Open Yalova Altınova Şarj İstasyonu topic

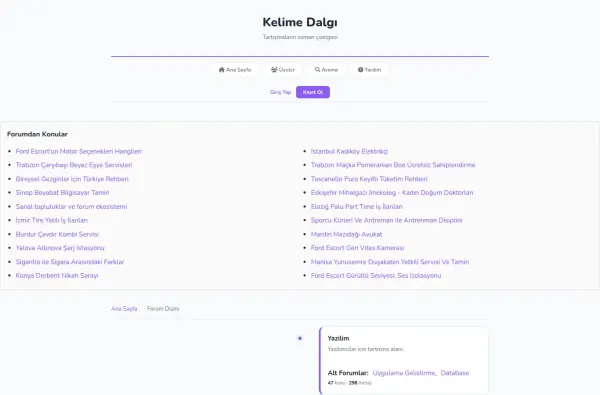[60, 248]
